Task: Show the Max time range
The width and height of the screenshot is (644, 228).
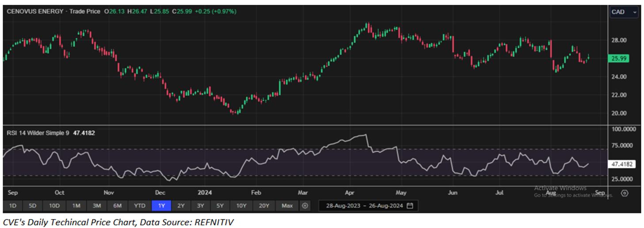Action: pos(287,206)
